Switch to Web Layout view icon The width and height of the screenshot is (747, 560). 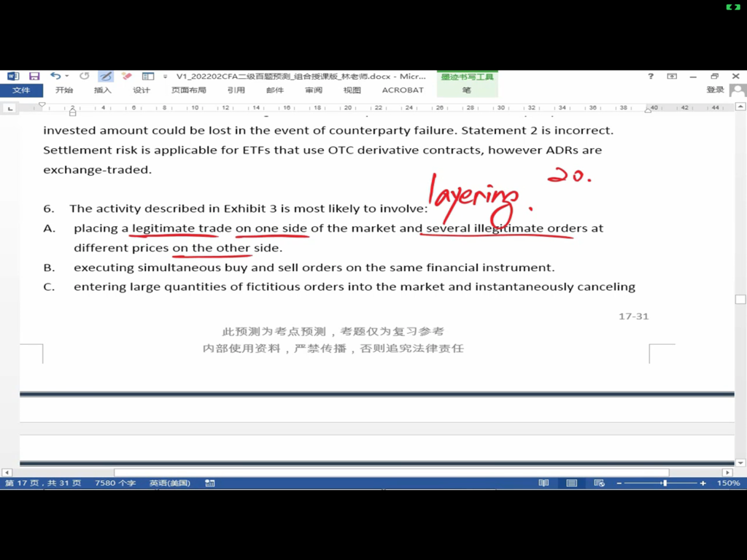600,483
